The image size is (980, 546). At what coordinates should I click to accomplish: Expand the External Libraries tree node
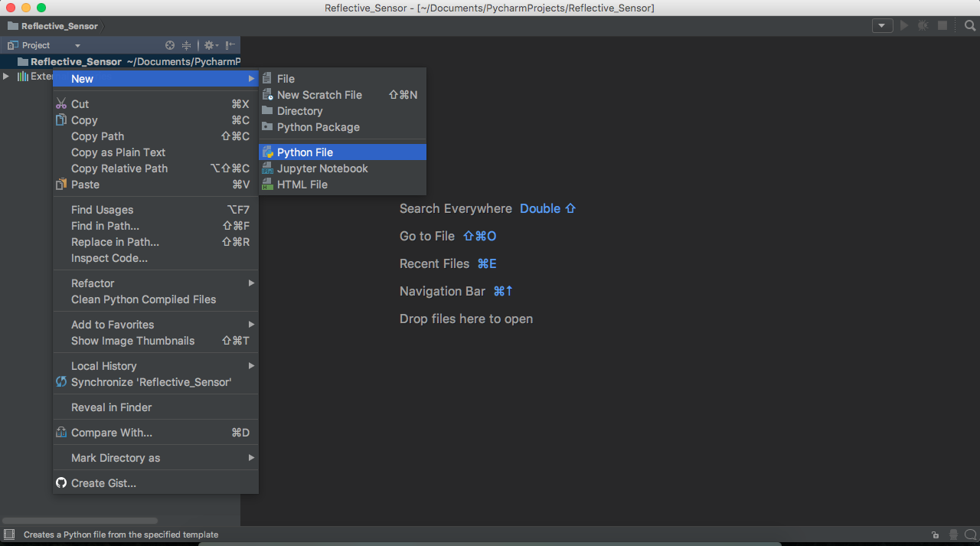point(6,77)
